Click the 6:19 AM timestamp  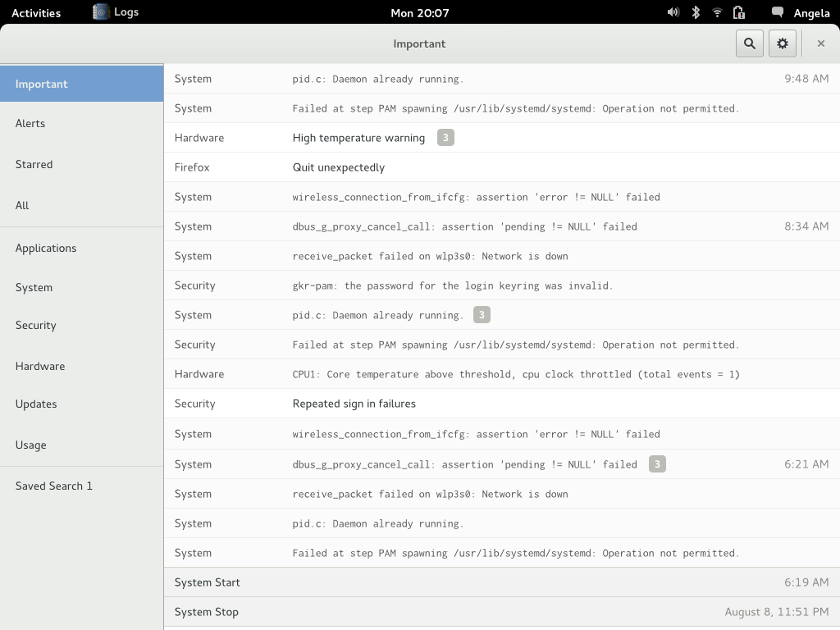pos(806,582)
